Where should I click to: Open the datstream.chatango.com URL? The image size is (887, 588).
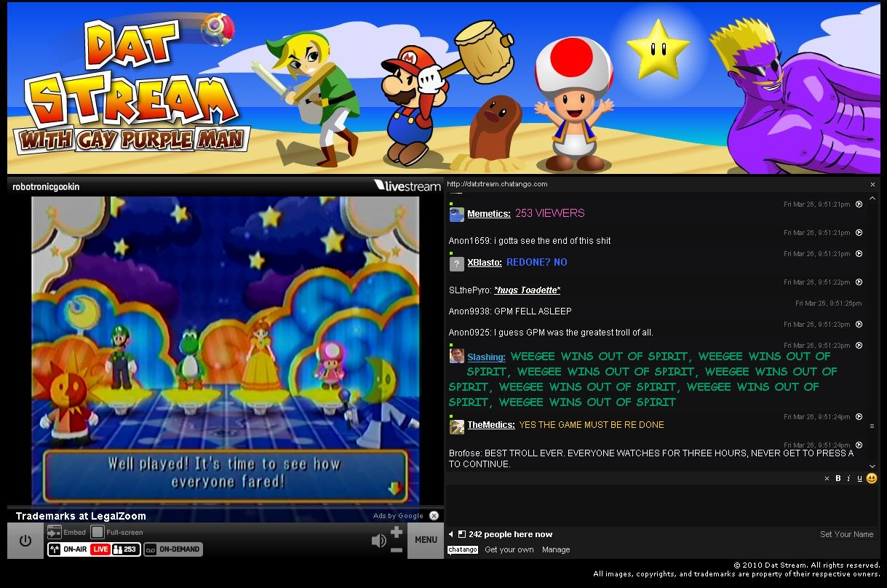pyautogui.click(x=497, y=184)
